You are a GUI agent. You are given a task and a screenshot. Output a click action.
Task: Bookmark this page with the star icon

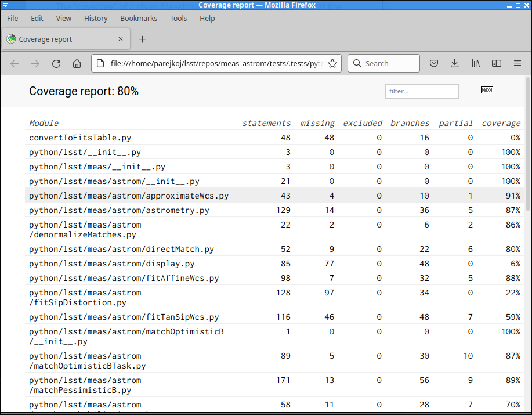pyautogui.click(x=332, y=64)
